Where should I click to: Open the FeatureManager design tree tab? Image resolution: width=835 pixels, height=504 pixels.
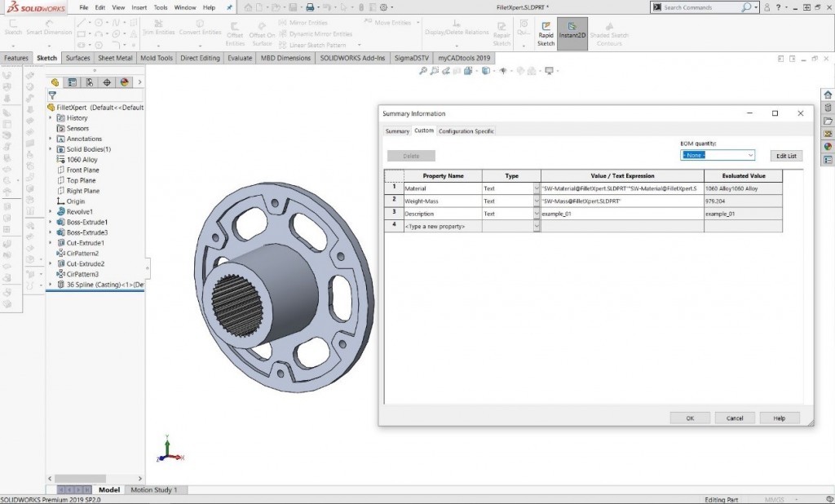point(55,82)
